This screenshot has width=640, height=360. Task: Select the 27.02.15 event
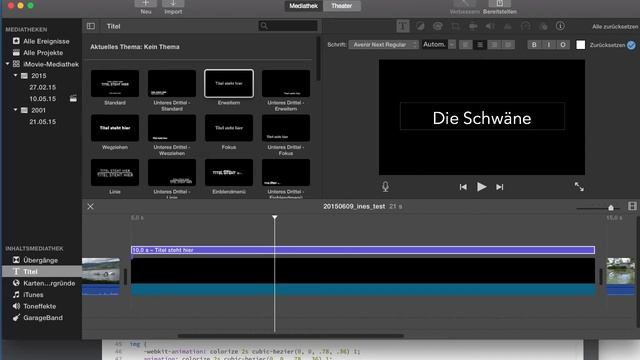[42, 87]
